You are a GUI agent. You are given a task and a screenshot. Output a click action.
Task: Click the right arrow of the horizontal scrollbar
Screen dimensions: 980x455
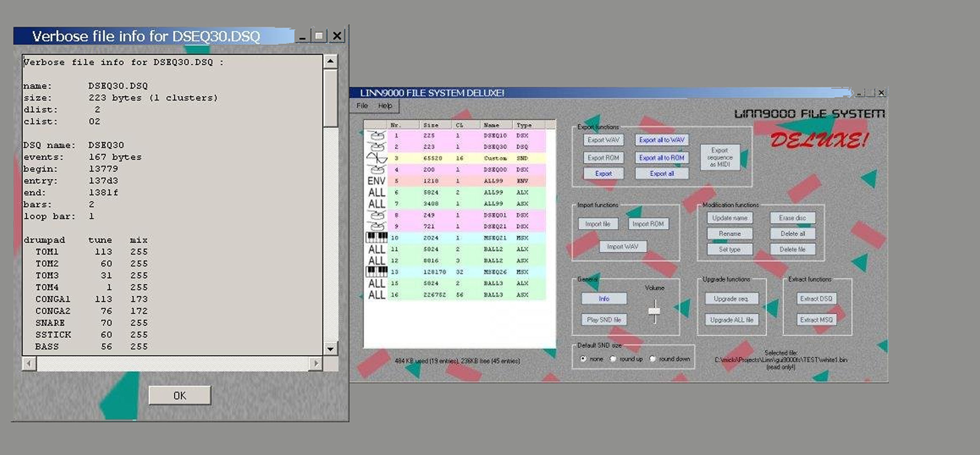[316, 363]
